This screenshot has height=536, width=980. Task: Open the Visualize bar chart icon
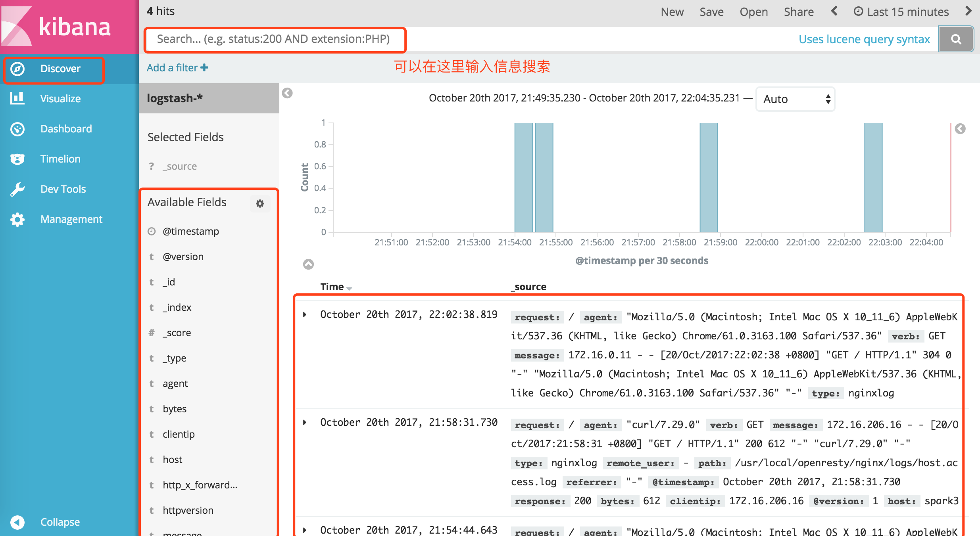(x=17, y=98)
